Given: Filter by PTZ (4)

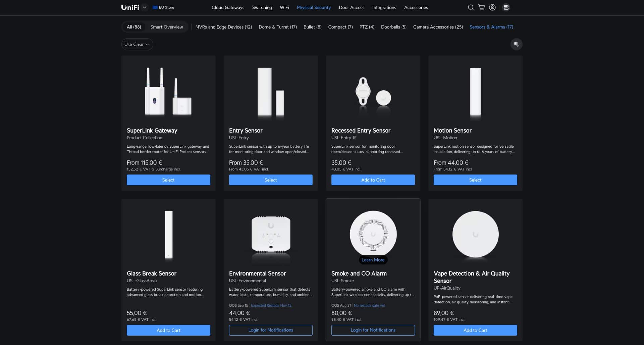Looking at the screenshot, I should tap(367, 27).
